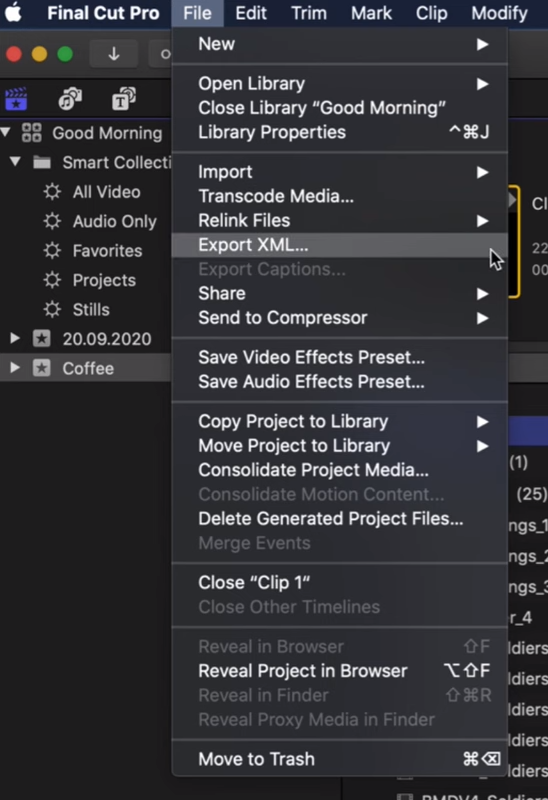548x800 pixels.
Task: Click the star icon of 20.09.2020 event
Action: pos(42,338)
